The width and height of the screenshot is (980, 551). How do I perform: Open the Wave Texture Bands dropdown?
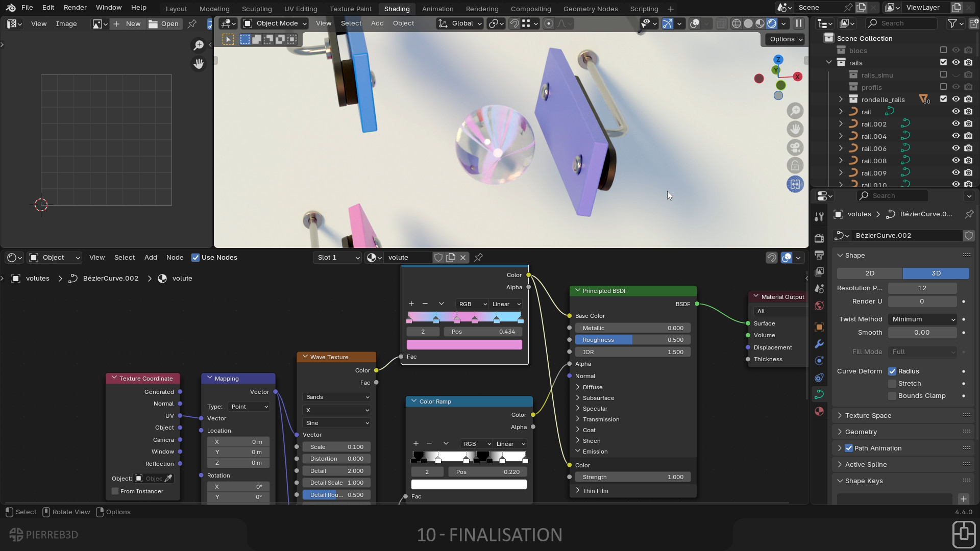tap(337, 397)
